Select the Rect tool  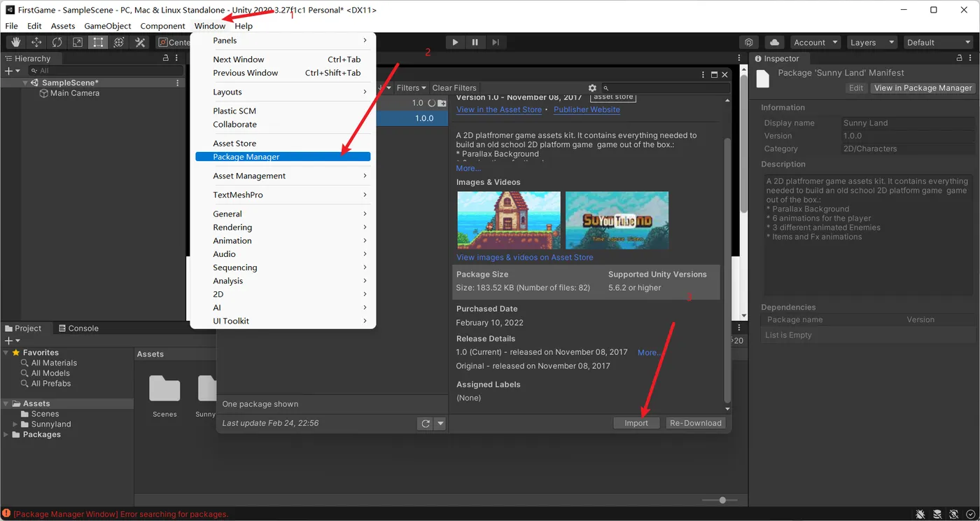[x=98, y=43]
